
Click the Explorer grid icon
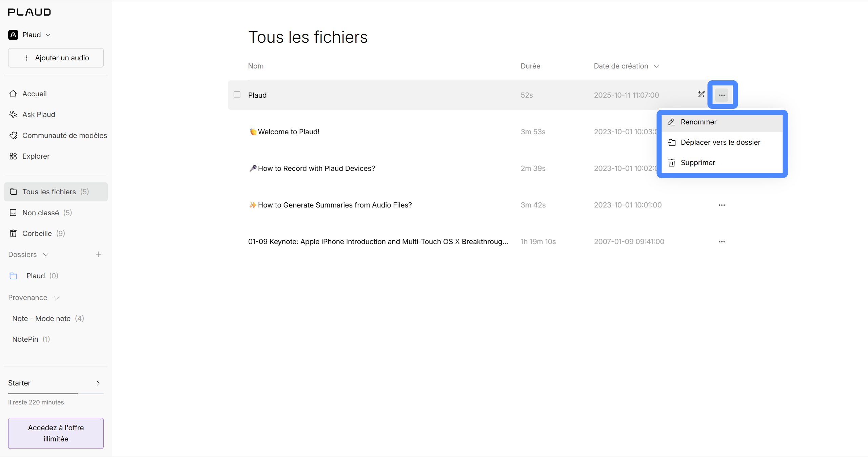(13, 156)
